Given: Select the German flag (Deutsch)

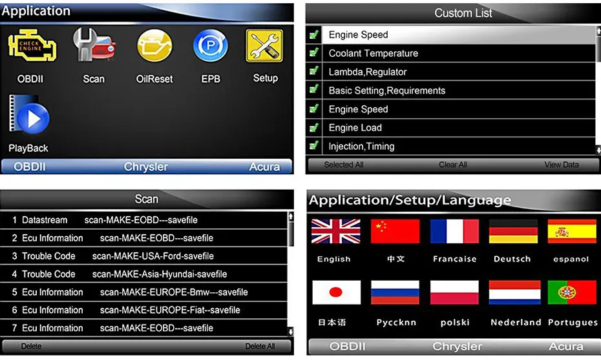Looking at the screenshot, I should click(x=513, y=232).
